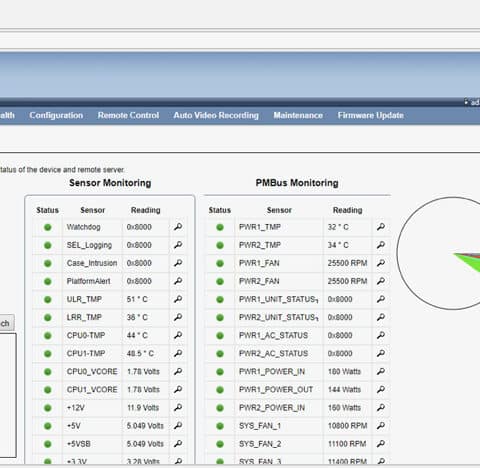View PWR1_POWER_IN details magnifier
Viewport: 480px width, 468px height.
pyautogui.click(x=381, y=371)
